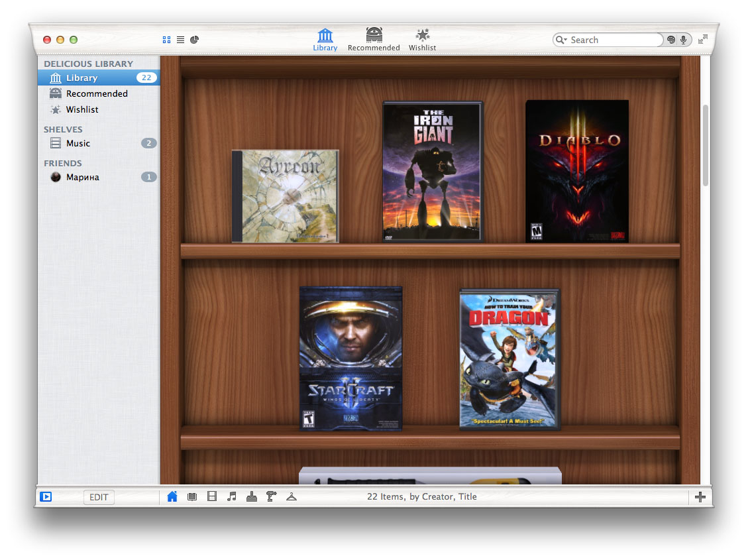Image resolution: width=748 pixels, height=560 pixels.
Task: Filter by movies using the film icon
Action: click(212, 496)
